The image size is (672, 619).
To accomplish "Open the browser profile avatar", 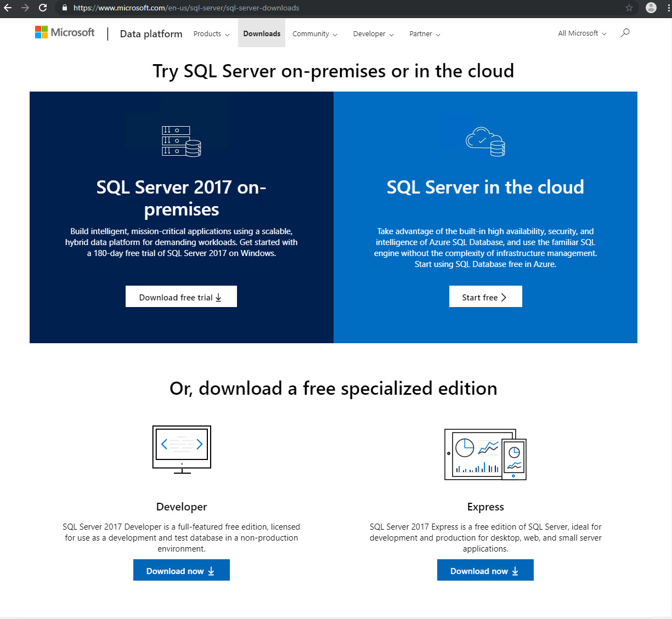I will click(x=651, y=8).
